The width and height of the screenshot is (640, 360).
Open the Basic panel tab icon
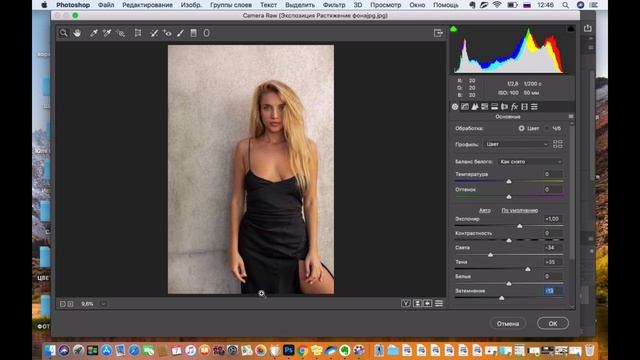(455, 107)
